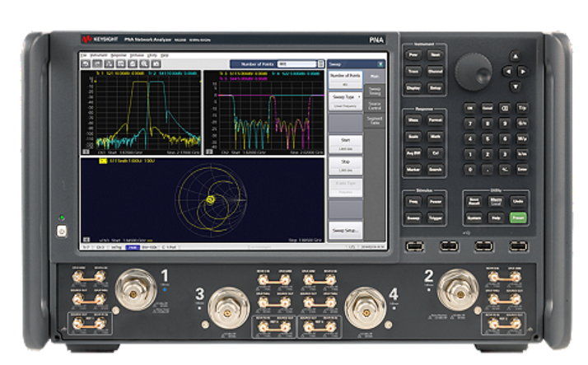Open the File menu
Image resolution: width=588 pixels, height=365 pixels.
84,55
